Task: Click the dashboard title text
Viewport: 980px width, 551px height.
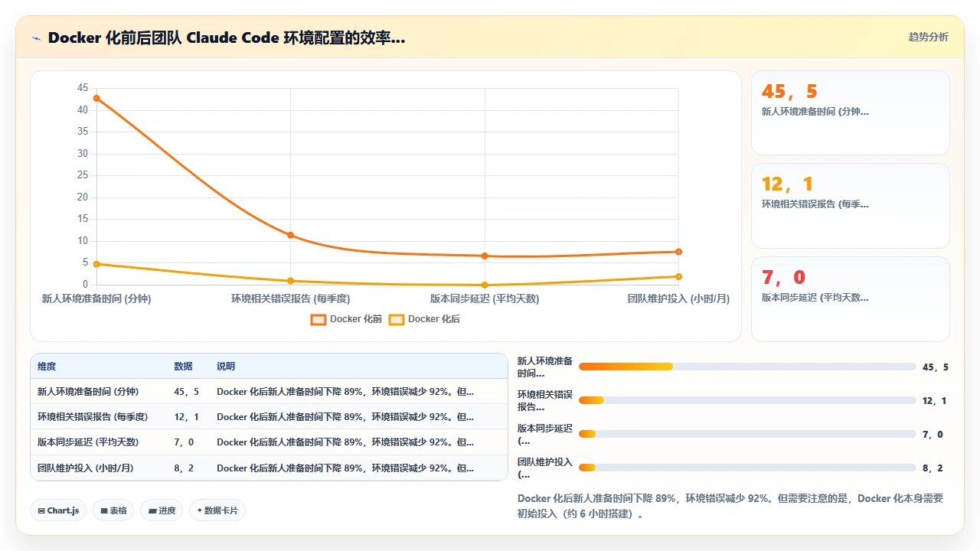Action: tap(227, 37)
